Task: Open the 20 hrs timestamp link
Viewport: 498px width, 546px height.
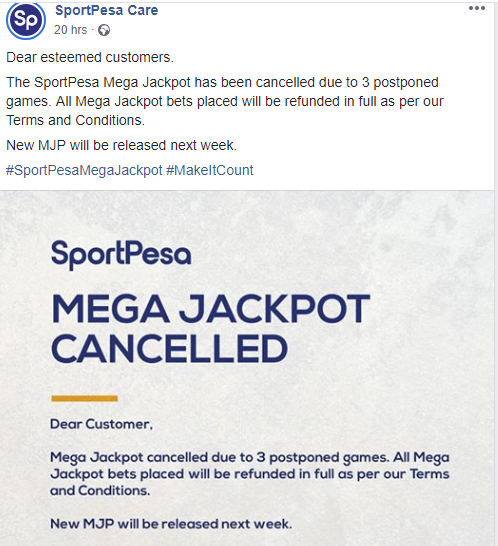Action: pyautogui.click(x=70, y=30)
